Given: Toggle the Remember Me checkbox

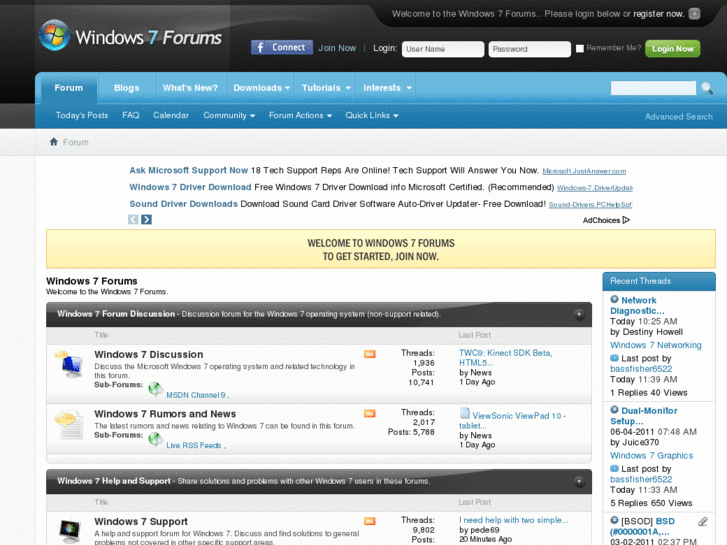Looking at the screenshot, I should (580, 48).
